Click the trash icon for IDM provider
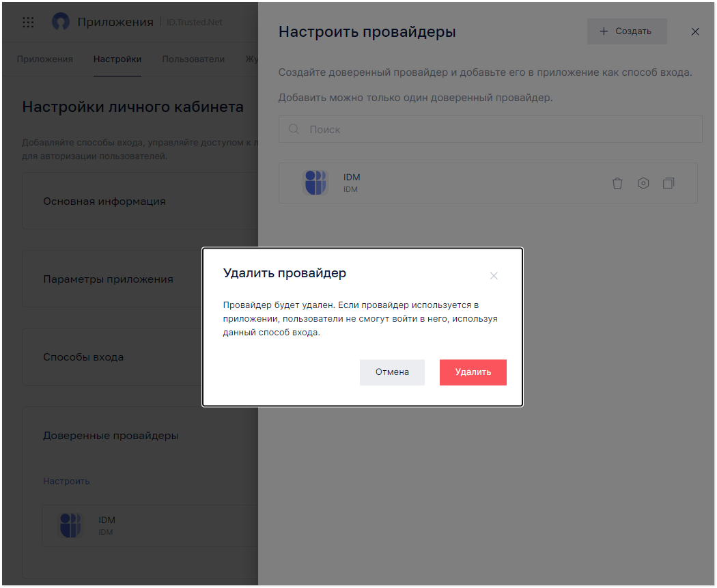717x588 pixels. click(x=617, y=183)
